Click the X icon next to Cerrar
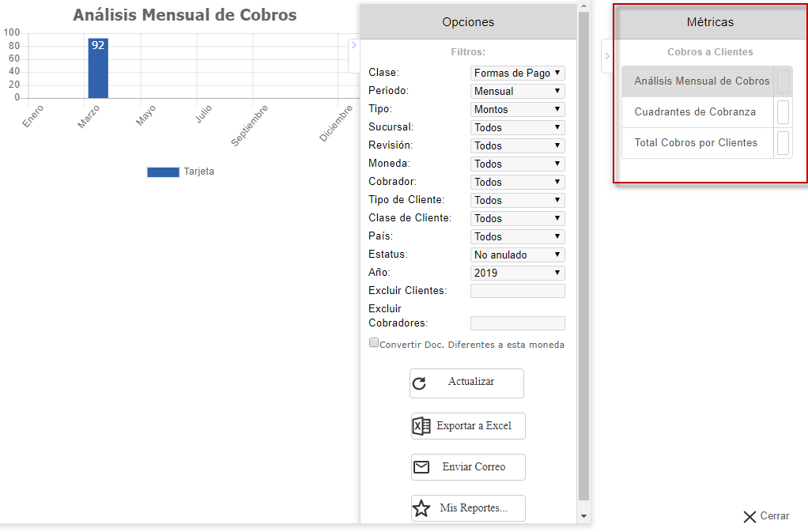Image resolution: width=808 pixels, height=532 pixels. coord(749,516)
